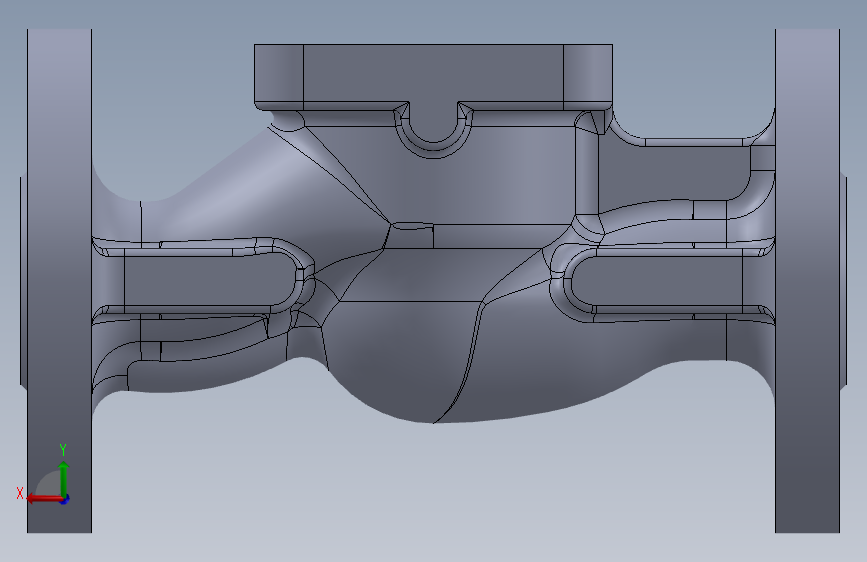Select the left vertical flange of the model
Screen dimensions: 867x562
(x=59, y=280)
